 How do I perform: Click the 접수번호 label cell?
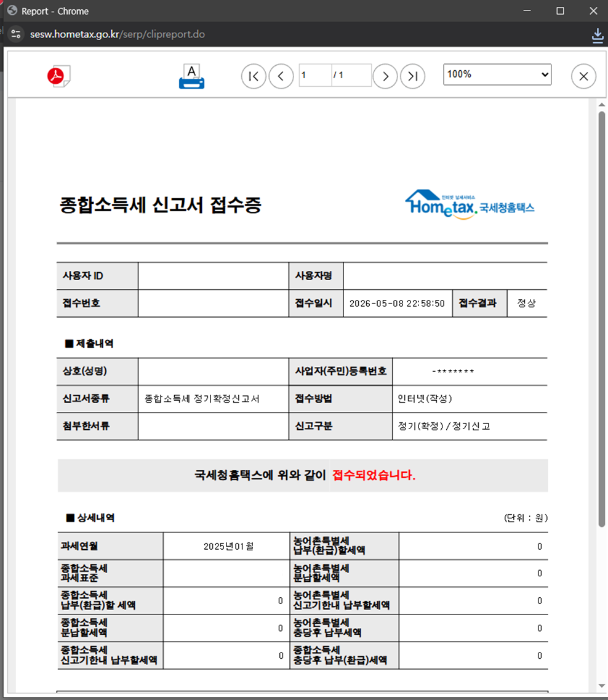97,304
